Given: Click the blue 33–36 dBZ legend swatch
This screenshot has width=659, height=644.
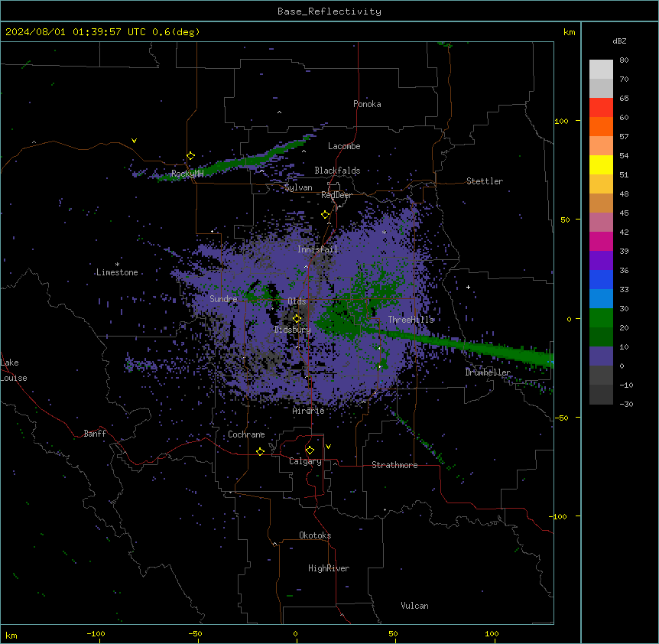Looking at the screenshot, I should (x=601, y=279).
